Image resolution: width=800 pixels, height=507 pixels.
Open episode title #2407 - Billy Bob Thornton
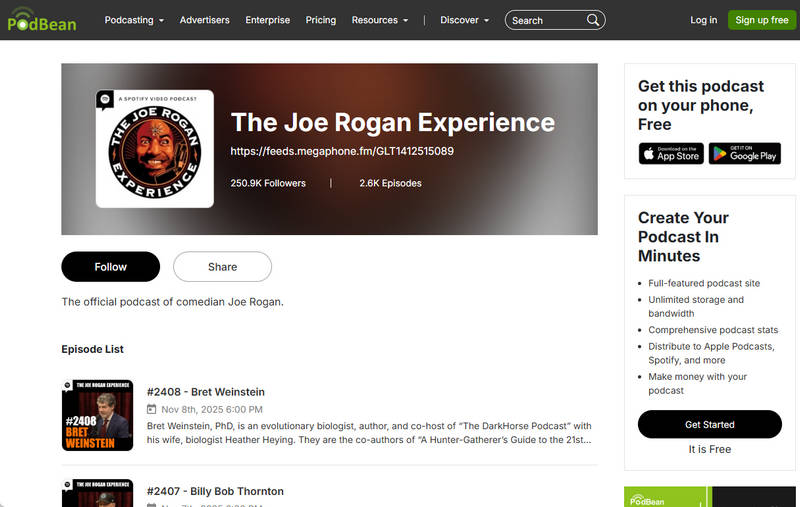click(215, 491)
